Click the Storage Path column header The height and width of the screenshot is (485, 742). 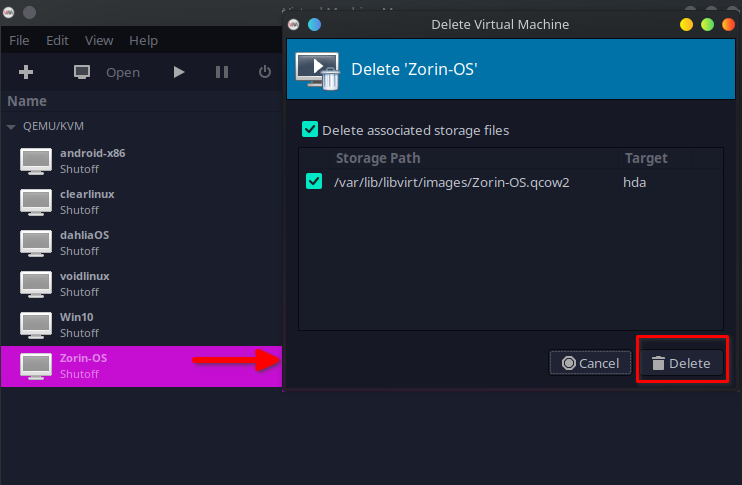click(378, 158)
